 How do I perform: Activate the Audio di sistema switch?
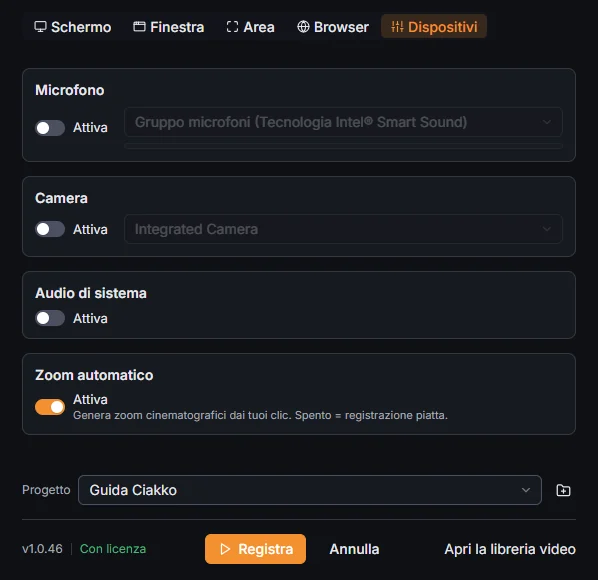click(50, 318)
